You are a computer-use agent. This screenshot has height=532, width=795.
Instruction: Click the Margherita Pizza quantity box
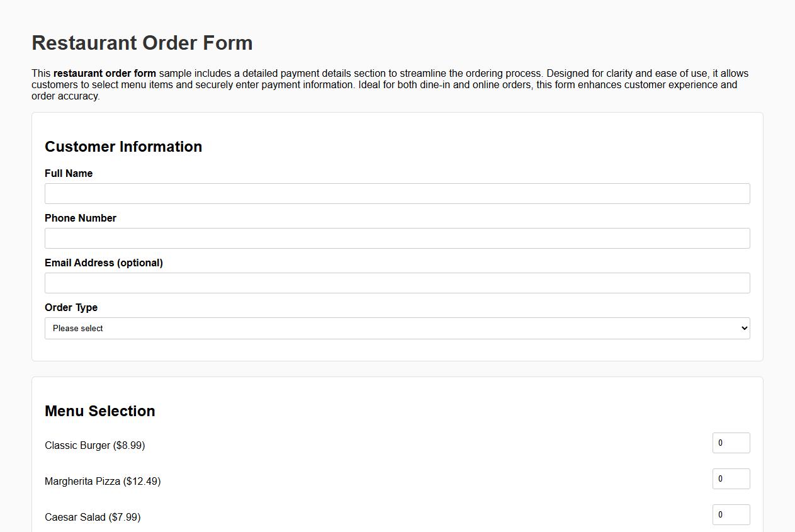(x=731, y=478)
